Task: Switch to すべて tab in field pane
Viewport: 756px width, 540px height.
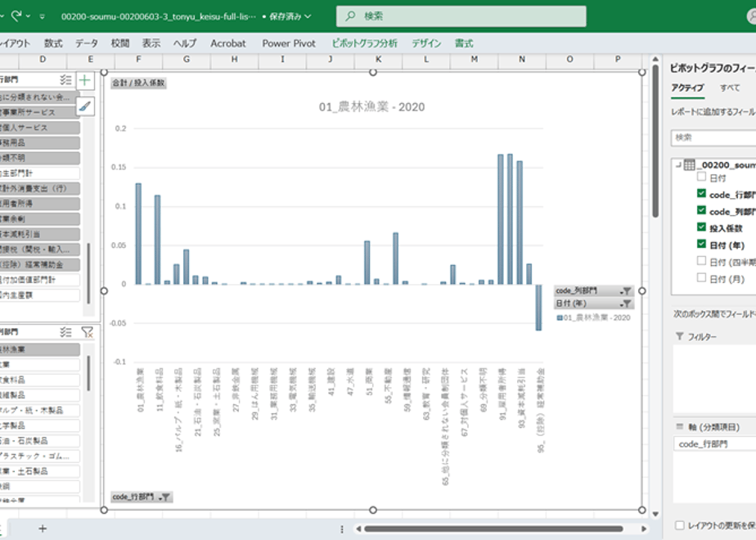Action: click(730, 88)
